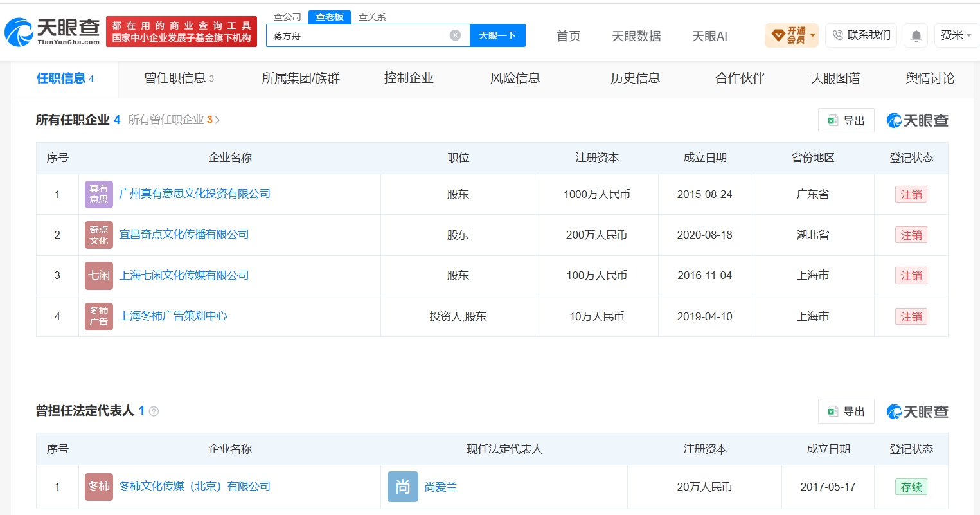Click the 七闲 company logo icon

(x=99, y=275)
